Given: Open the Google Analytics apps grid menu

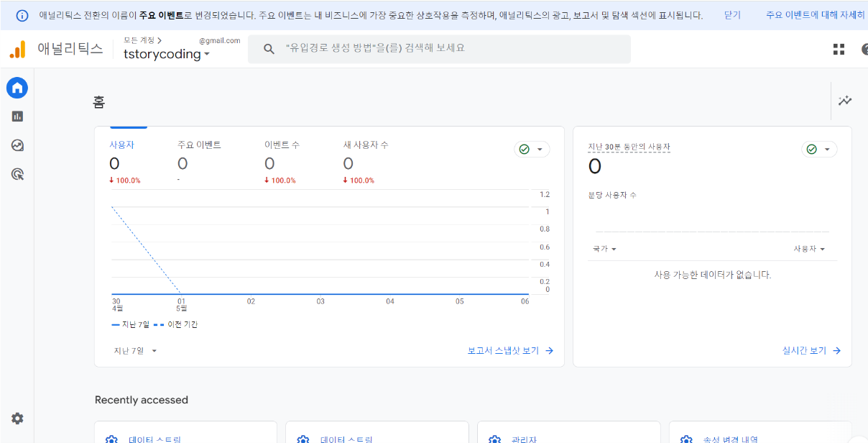Looking at the screenshot, I should tap(839, 49).
